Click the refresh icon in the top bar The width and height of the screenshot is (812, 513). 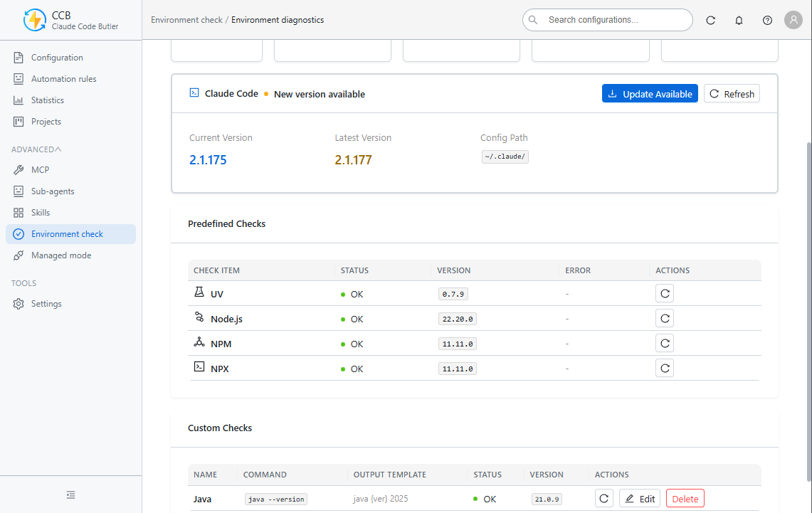tap(710, 20)
